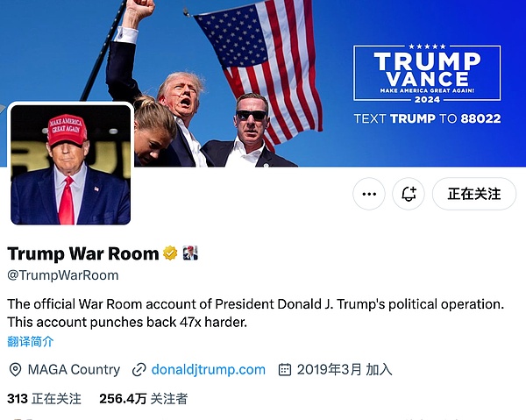Click the MAGA Country location pin icon
The image size is (526, 420).
pyautogui.click(x=15, y=370)
